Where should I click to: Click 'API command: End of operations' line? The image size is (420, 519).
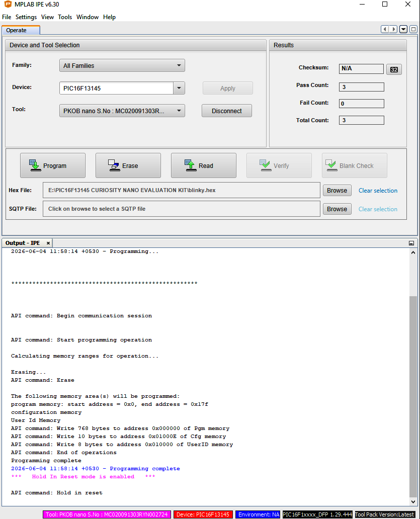tap(64, 453)
